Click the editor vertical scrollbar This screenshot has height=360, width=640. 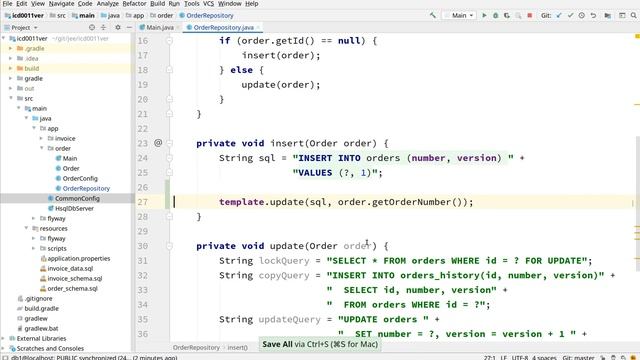tap(637, 204)
